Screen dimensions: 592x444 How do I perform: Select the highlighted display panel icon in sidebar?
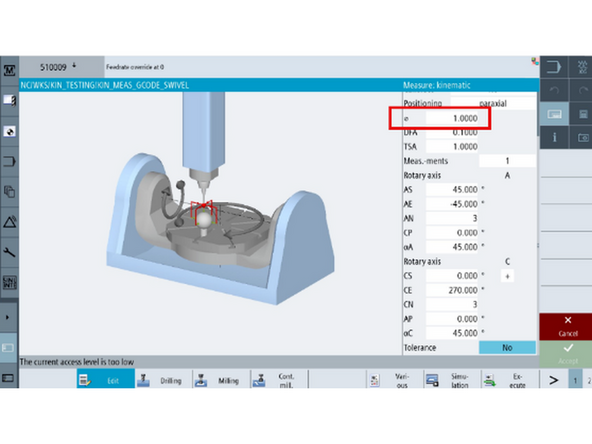pyautogui.click(x=9, y=348)
